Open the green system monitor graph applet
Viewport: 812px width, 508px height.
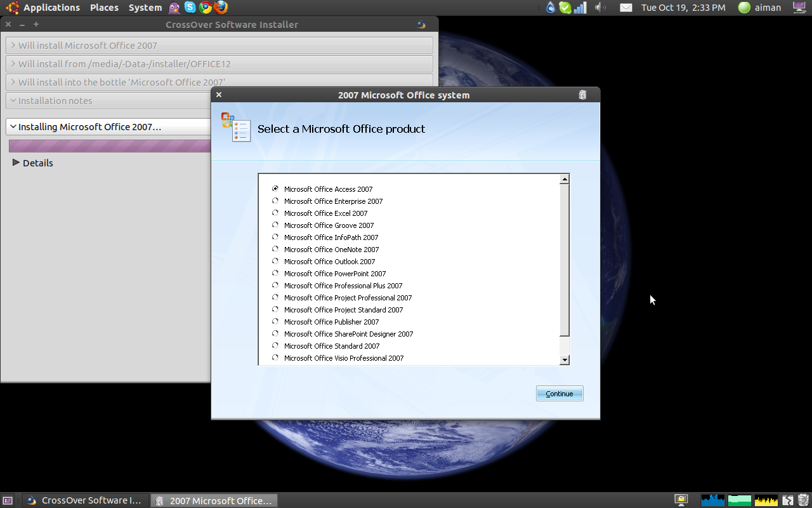coord(740,500)
